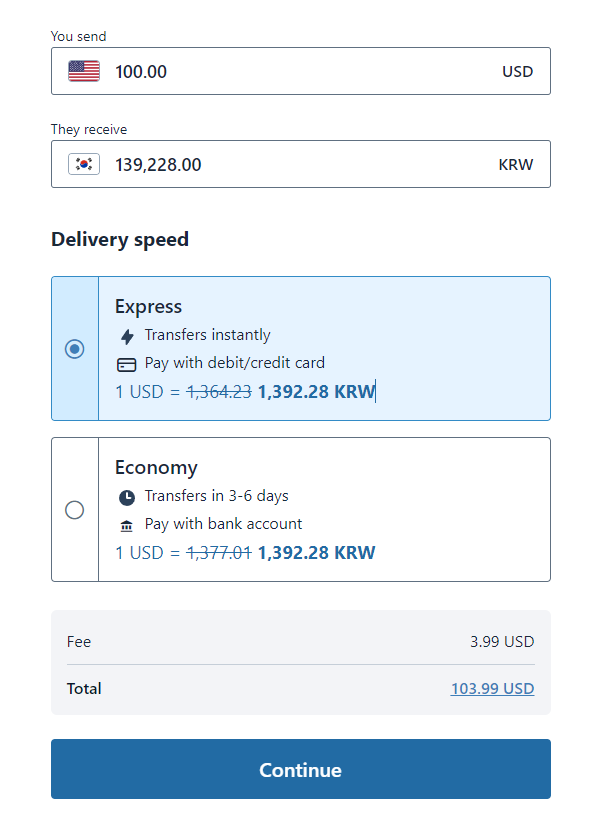Screen dimensions: 600x825
Task: Click the clock icon under Economy
Action: click(127, 497)
